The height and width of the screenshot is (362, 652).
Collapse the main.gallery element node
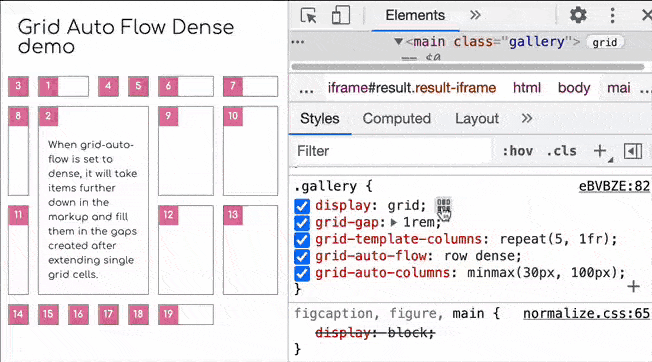click(x=398, y=42)
